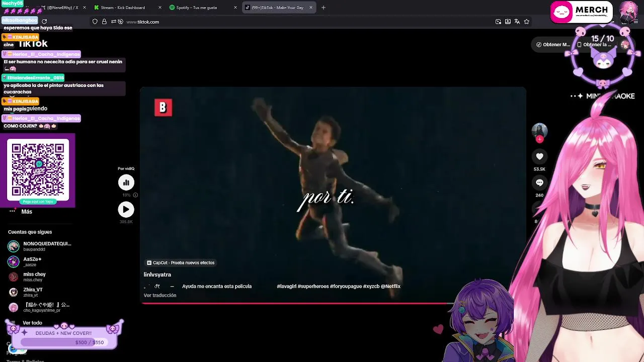
Task: Bookmark this page with the star icon
Action: (x=526, y=22)
